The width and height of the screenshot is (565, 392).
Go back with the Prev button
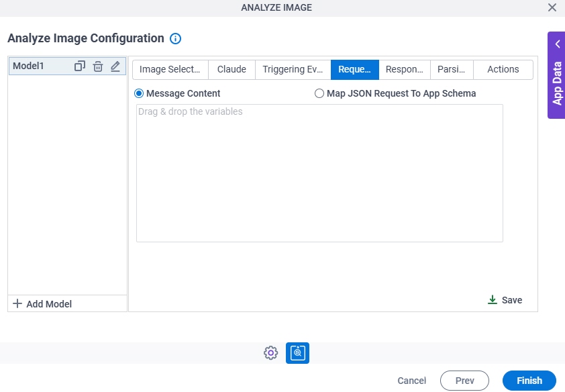(464, 381)
